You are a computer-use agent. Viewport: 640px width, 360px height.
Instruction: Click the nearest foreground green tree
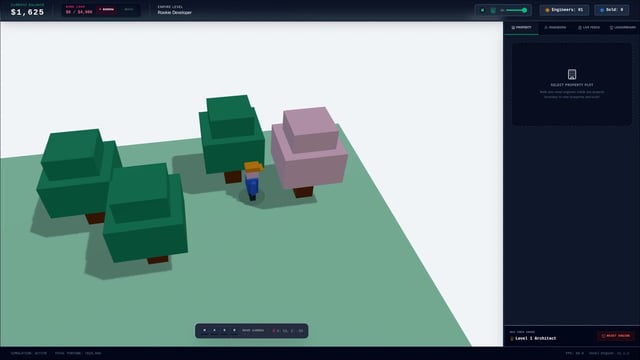coord(145,212)
